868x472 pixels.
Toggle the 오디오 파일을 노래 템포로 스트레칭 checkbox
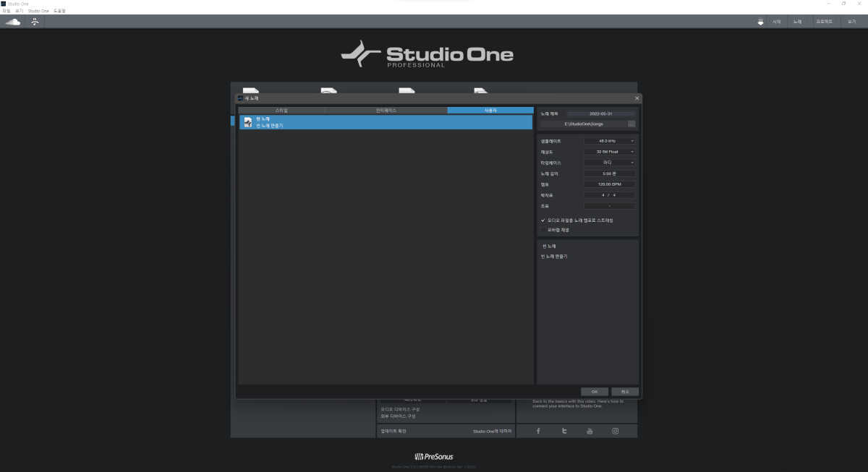pyautogui.click(x=543, y=220)
